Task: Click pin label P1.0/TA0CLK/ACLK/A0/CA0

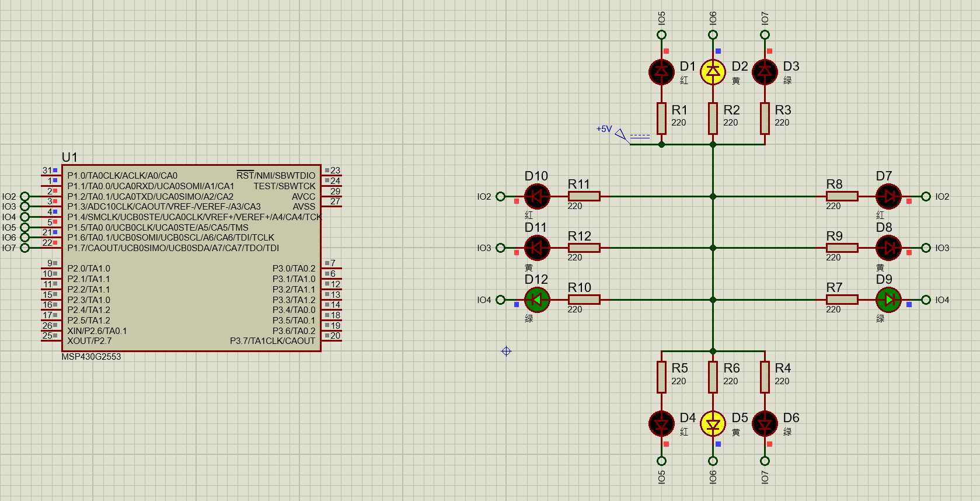Action: pyautogui.click(x=122, y=175)
